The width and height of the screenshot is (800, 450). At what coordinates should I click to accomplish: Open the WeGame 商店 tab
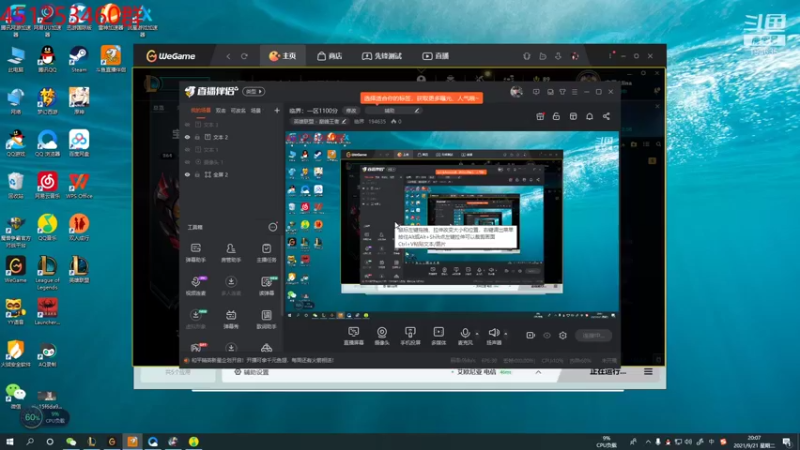(330, 56)
